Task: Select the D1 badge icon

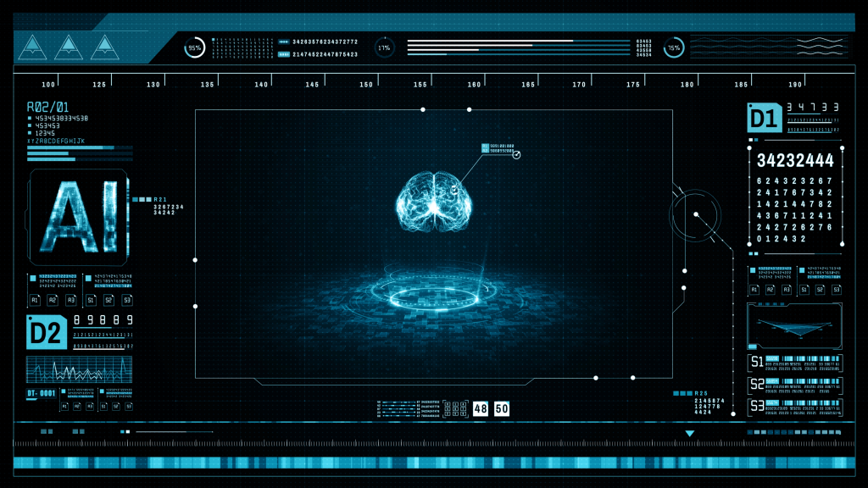Action: [x=765, y=119]
